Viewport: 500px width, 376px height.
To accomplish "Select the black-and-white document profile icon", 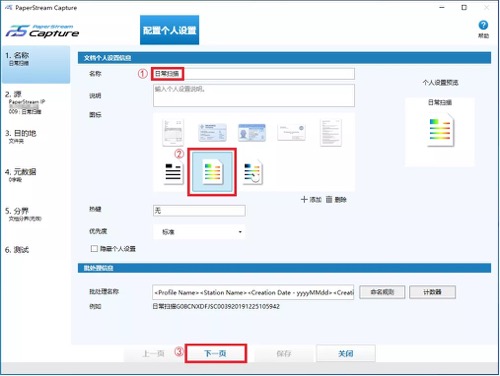I will pos(173,172).
